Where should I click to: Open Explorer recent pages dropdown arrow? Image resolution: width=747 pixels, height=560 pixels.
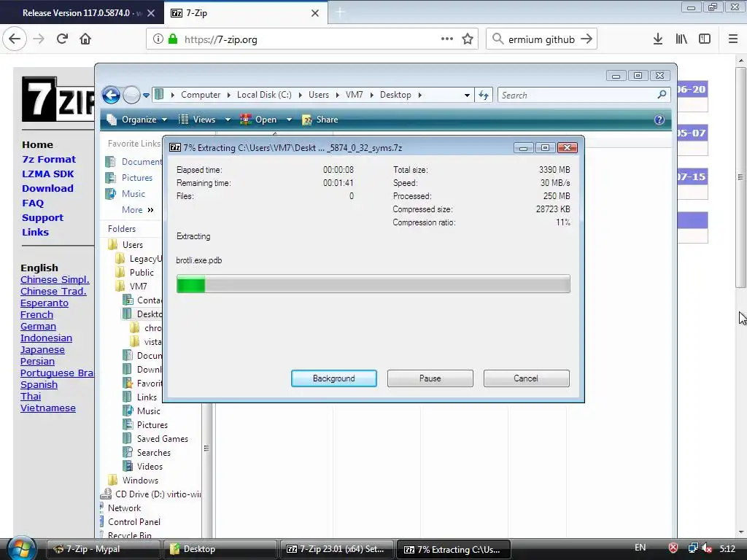pyautogui.click(x=146, y=96)
